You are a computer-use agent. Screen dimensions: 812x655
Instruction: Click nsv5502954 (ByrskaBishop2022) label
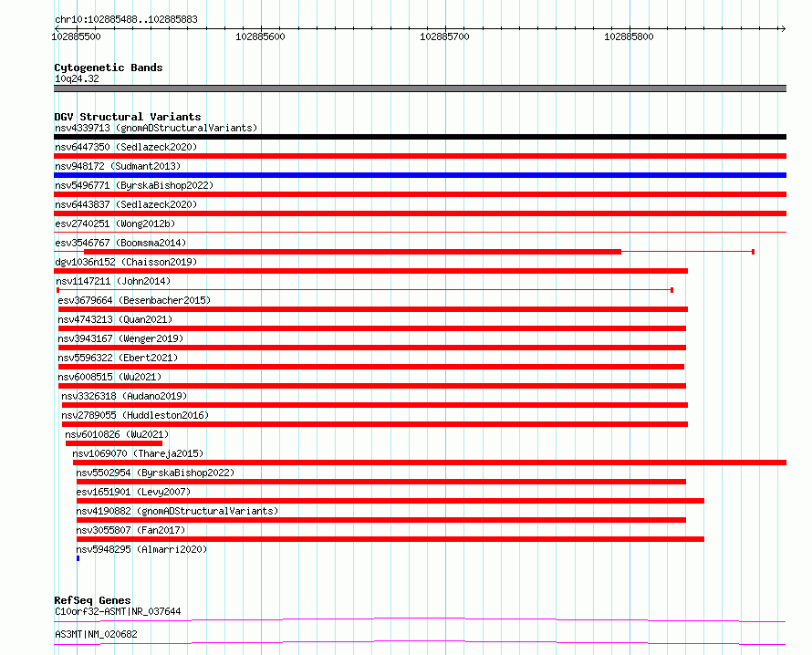[155, 473]
